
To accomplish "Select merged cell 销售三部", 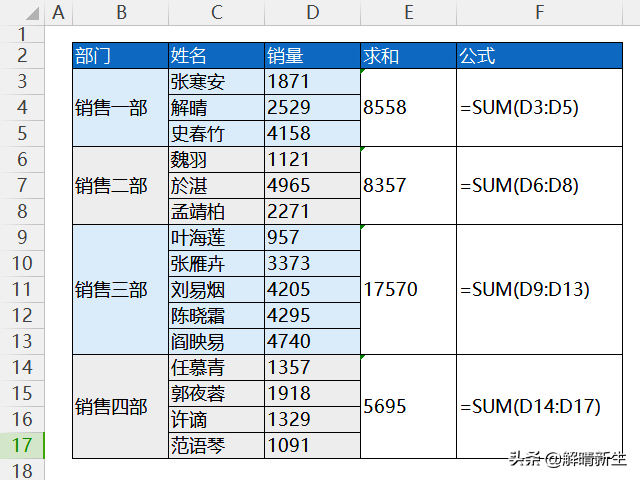I will pyautogui.click(x=120, y=289).
